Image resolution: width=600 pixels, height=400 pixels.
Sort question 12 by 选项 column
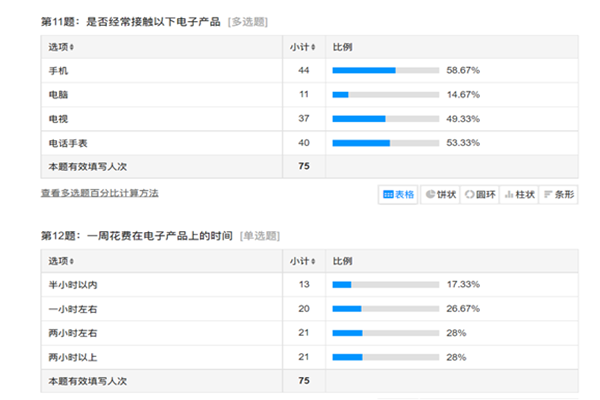pyautogui.click(x=60, y=261)
